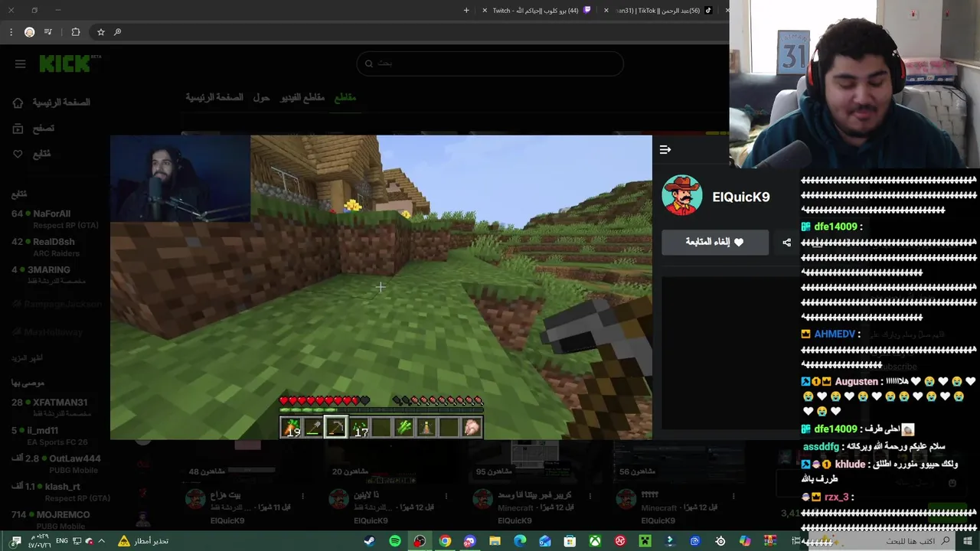Screen dimensions: 980x551
Task: Open Microsoft Edge from taskbar
Action: click(520, 541)
